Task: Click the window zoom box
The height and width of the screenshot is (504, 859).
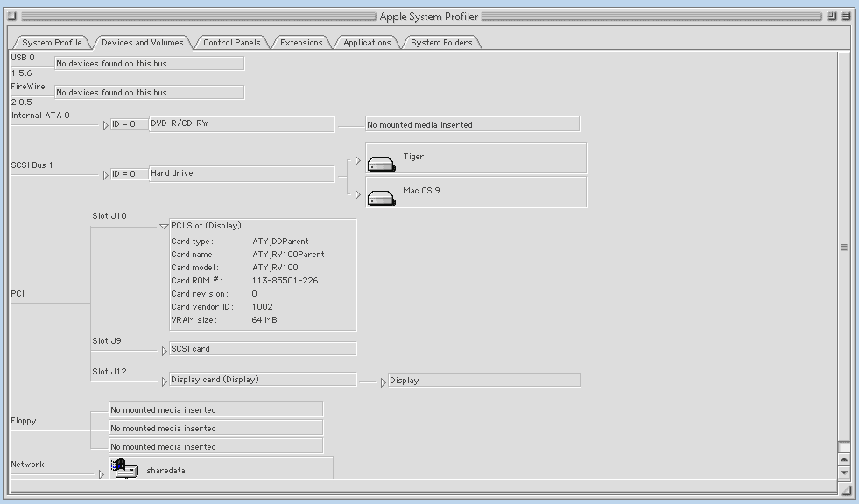Action: (832, 17)
